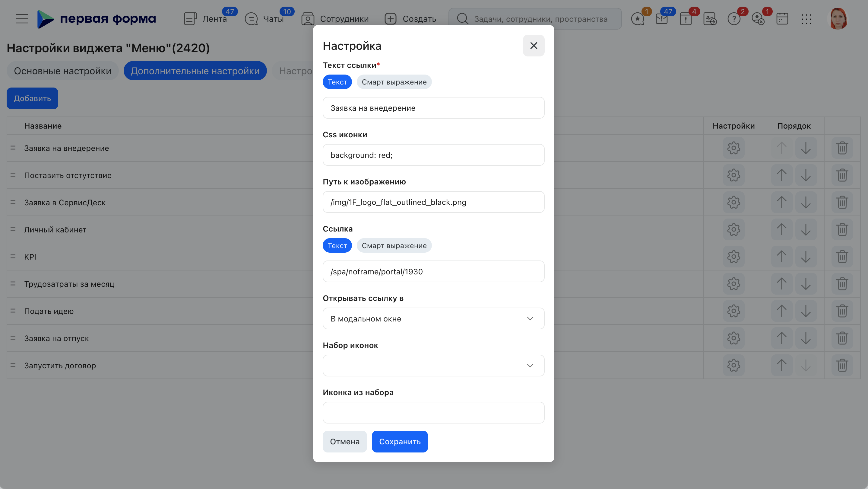Open the Набор иконок dropdown
The width and height of the screenshot is (868, 489).
pos(434,366)
